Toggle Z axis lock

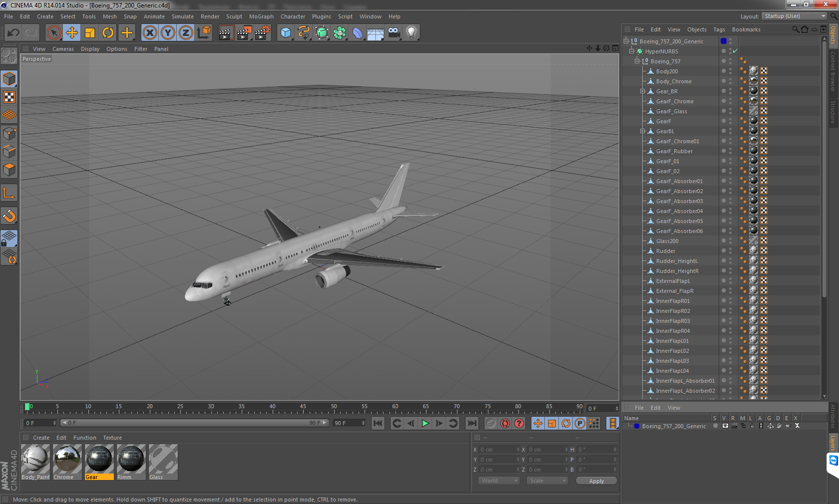tap(186, 33)
